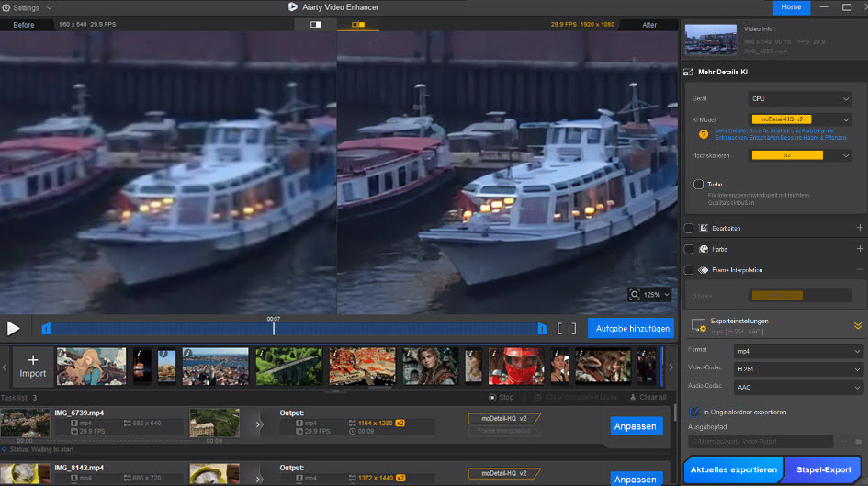The image size is (868, 486).
Task: Enable the Bearbeiten checkbox
Action: click(x=689, y=228)
